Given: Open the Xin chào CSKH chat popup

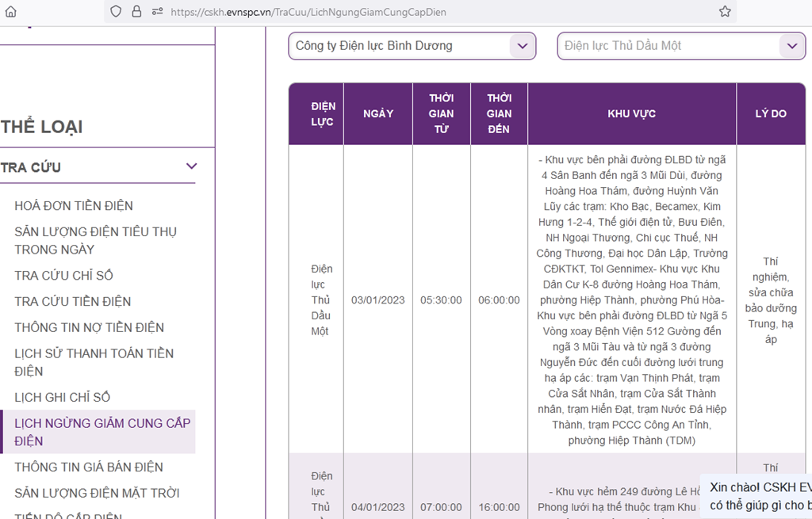Looking at the screenshot, I should coord(756,496).
